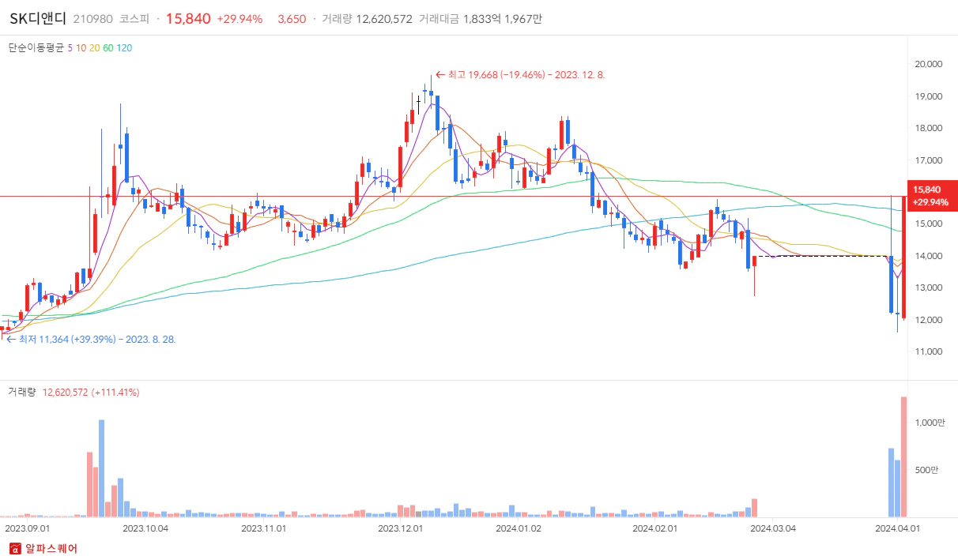The image size is (958, 560).
Task: Open the 알파스퀘어 brand link text
Action: [x=51, y=548]
